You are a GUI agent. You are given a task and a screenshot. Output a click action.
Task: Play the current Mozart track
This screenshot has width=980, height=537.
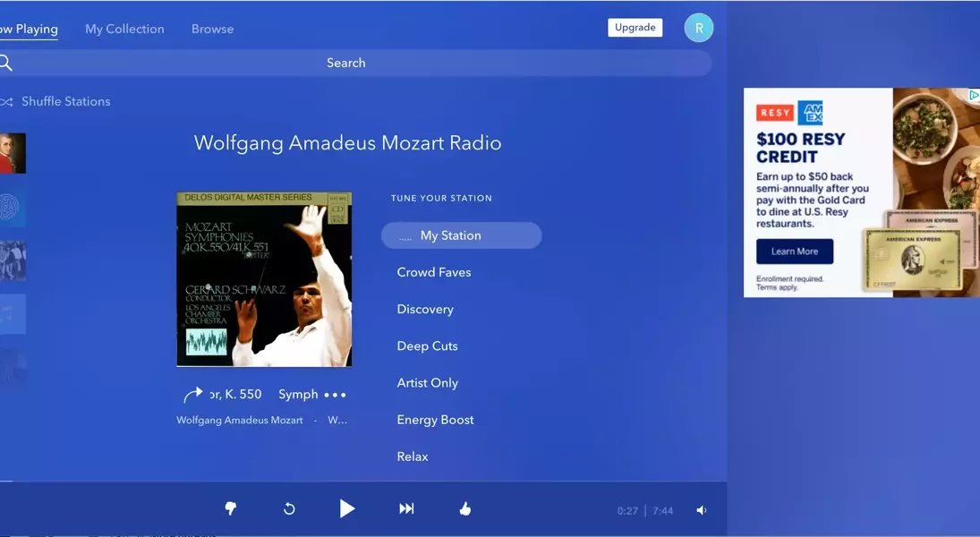coord(346,508)
